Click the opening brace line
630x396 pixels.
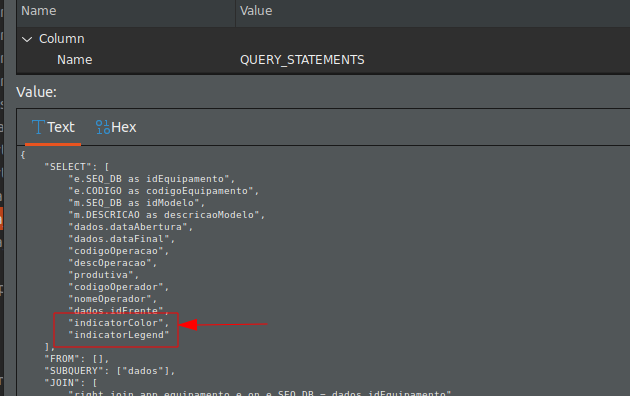23,155
